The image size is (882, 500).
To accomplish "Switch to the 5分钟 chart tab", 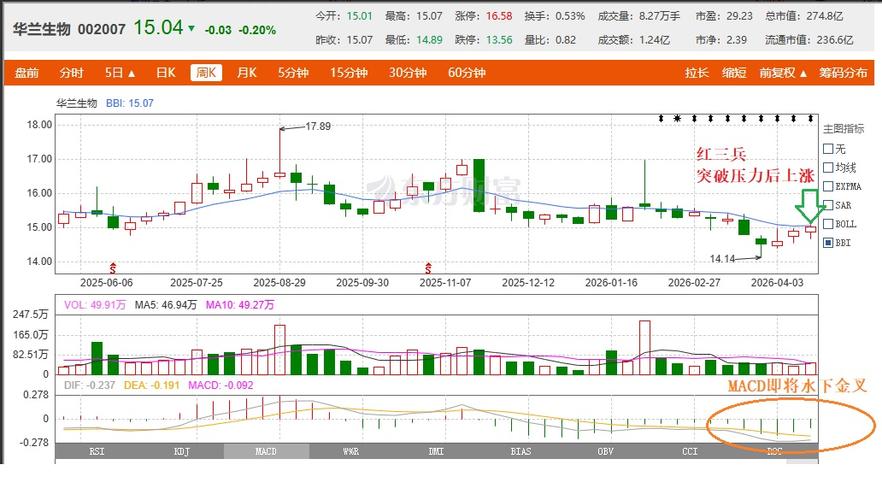I will point(293,73).
